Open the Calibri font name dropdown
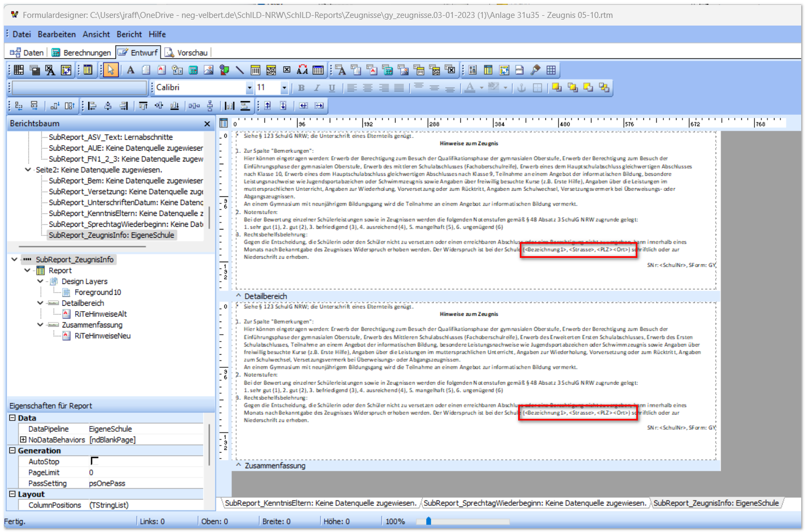The image size is (805, 532). pyautogui.click(x=249, y=88)
